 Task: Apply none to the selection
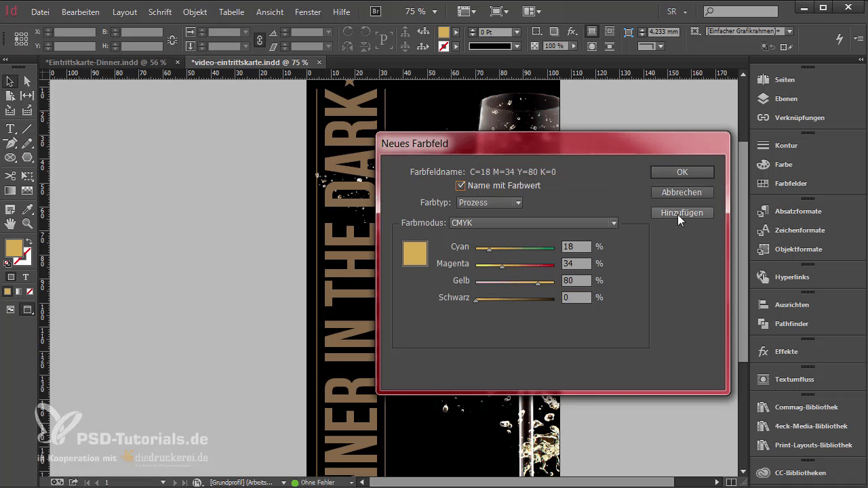[28, 291]
